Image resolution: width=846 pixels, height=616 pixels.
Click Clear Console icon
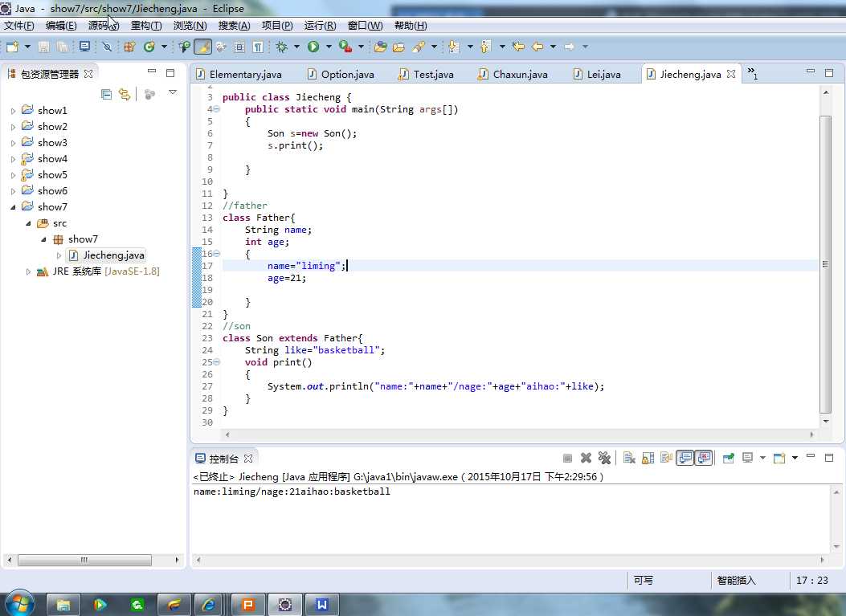click(x=629, y=459)
